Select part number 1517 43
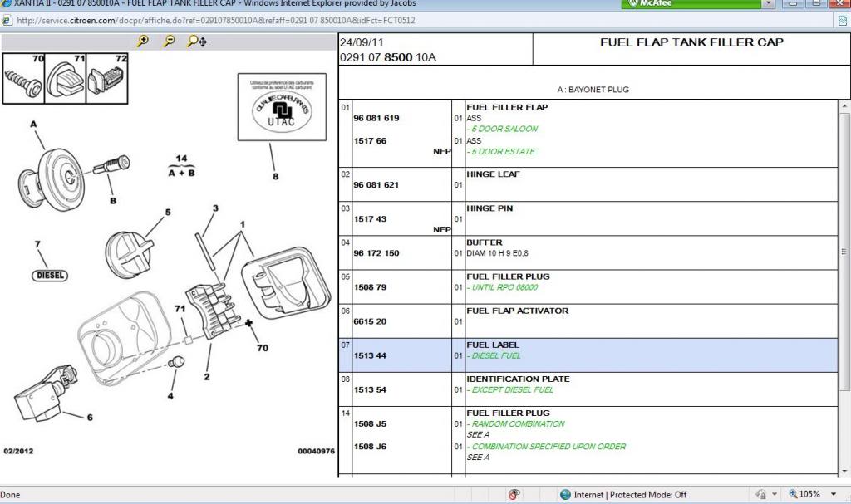The width and height of the screenshot is (851, 504). tap(370, 218)
